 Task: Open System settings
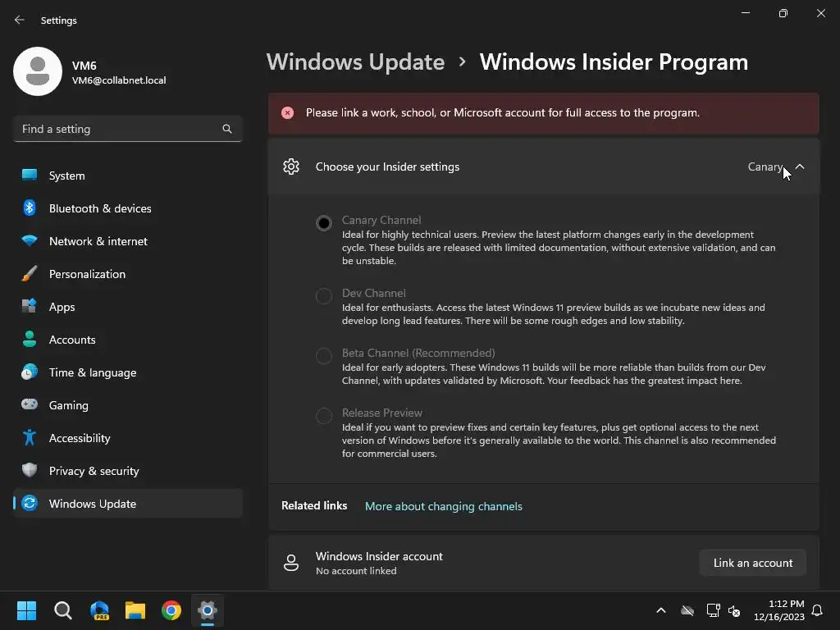click(127, 176)
